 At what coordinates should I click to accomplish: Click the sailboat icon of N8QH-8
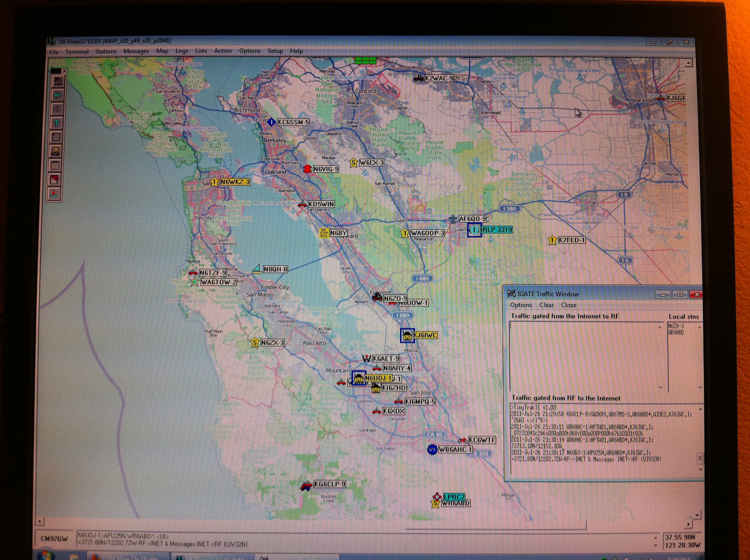tap(257, 269)
